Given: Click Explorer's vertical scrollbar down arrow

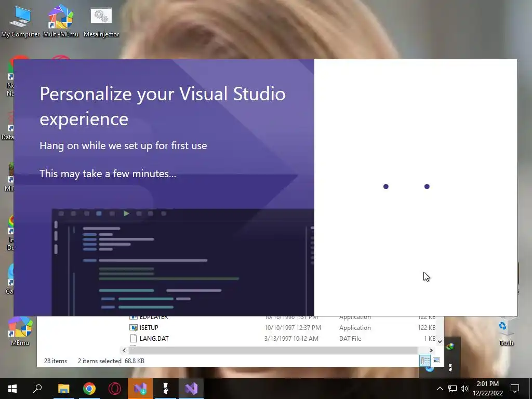Looking at the screenshot, I should click(440, 342).
